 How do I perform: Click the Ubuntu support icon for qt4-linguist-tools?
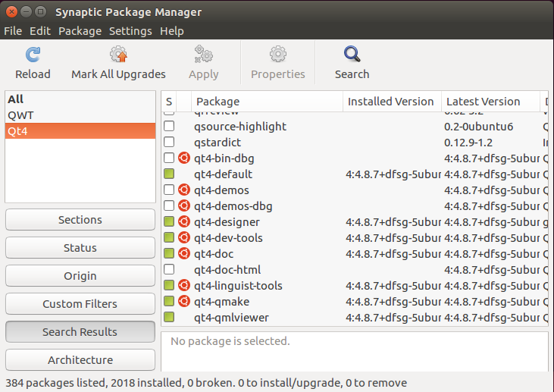184,285
